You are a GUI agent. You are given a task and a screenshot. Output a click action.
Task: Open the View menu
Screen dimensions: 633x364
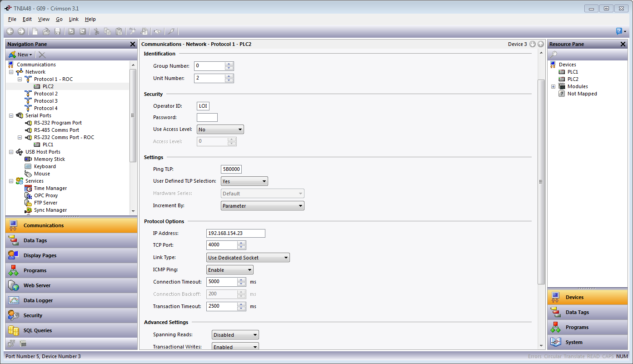(44, 19)
